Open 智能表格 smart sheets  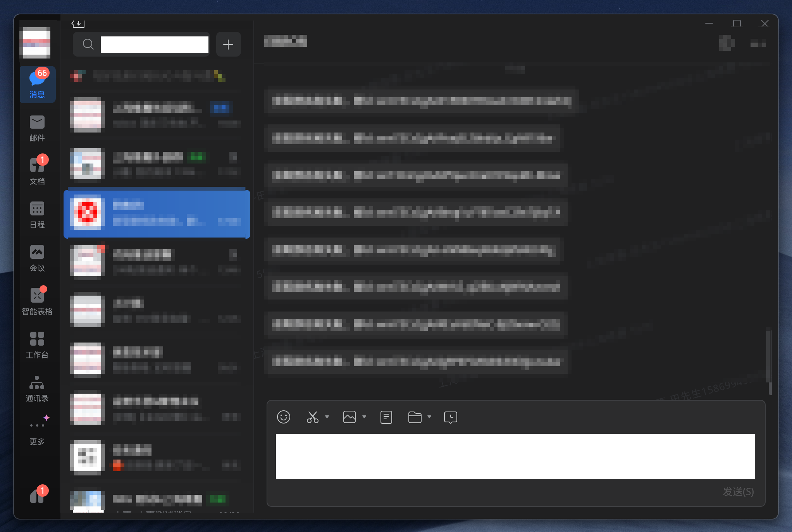point(37,301)
